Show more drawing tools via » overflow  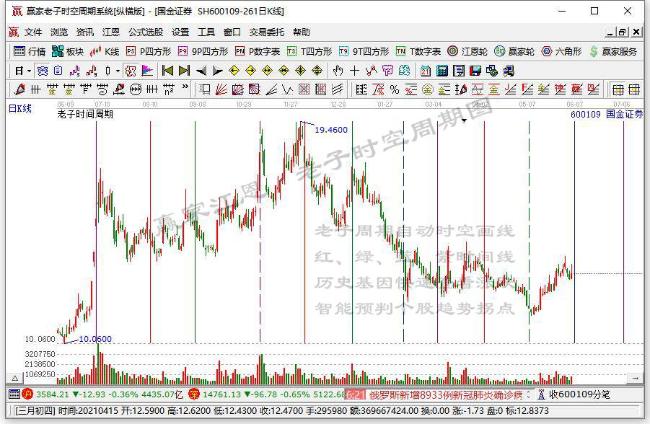click(x=185, y=87)
